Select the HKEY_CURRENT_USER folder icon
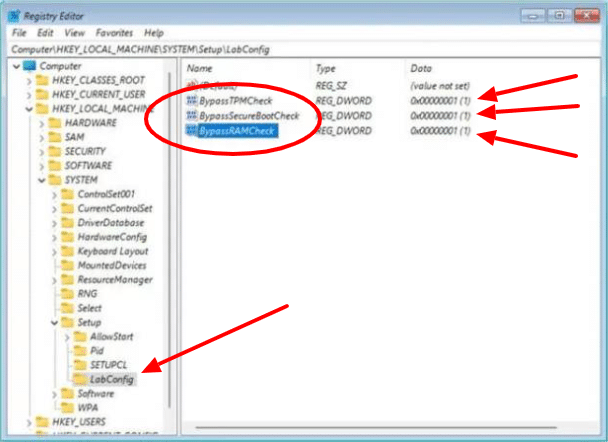 click(x=42, y=95)
